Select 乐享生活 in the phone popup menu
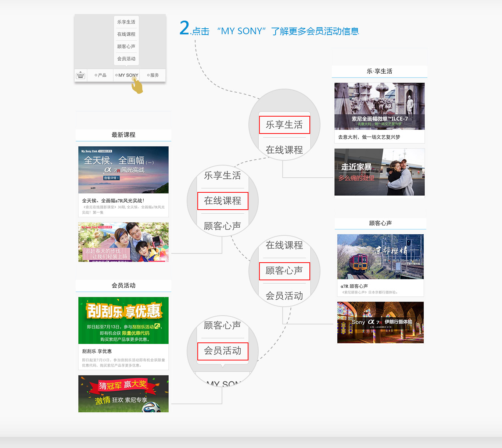The height and width of the screenshot is (448, 502). [x=126, y=22]
